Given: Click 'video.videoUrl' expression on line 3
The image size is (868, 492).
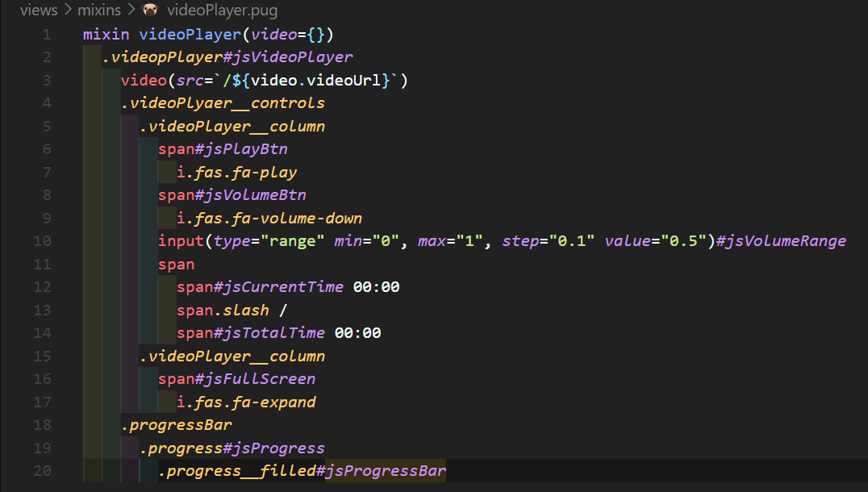Looking at the screenshot, I should tap(316, 80).
